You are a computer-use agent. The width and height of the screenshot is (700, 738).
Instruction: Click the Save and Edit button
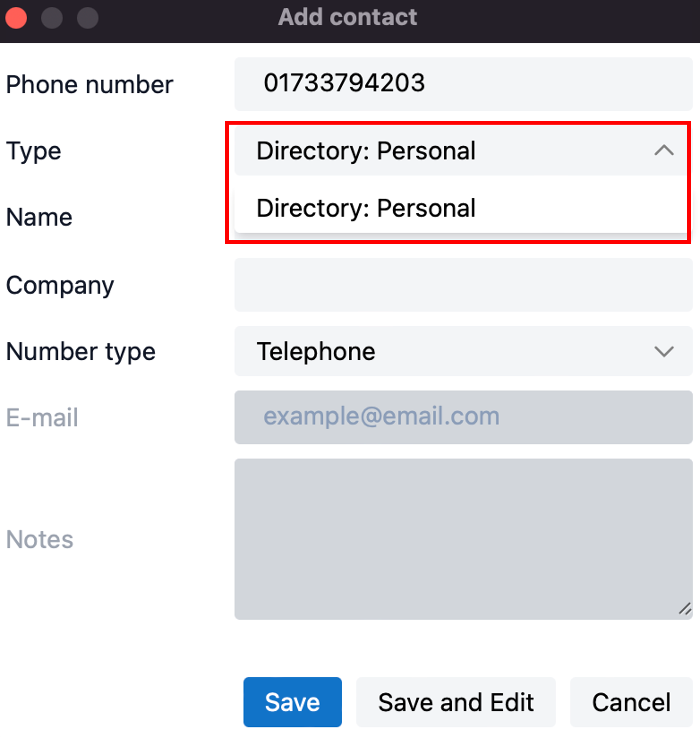pyautogui.click(x=456, y=702)
